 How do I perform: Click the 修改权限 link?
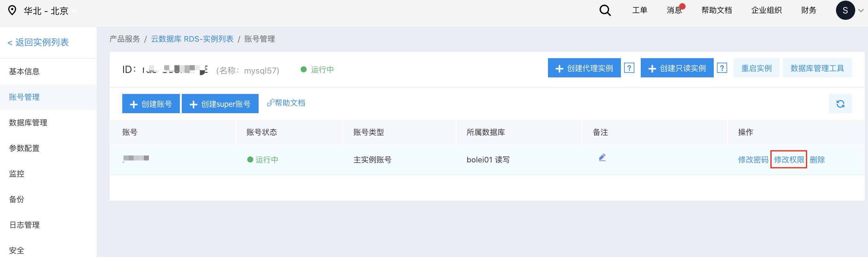789,160
